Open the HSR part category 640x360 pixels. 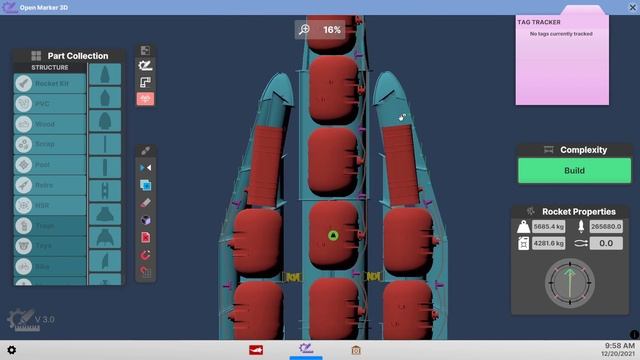pyautogui.click(x=50, y=205)
